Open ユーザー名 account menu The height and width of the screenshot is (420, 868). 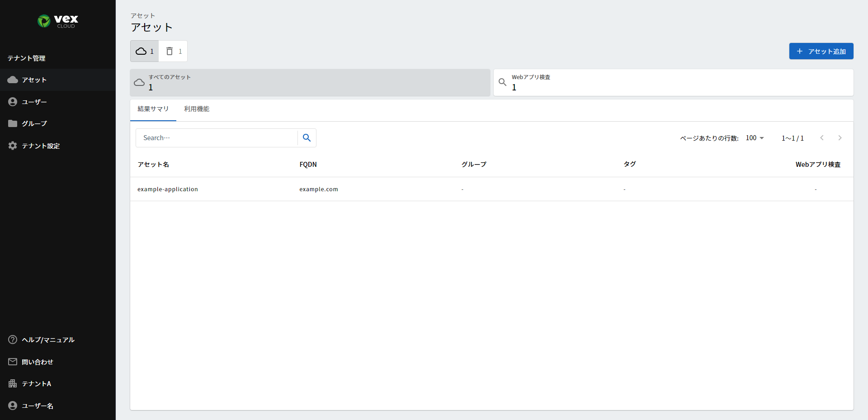(x=58, y=406)
